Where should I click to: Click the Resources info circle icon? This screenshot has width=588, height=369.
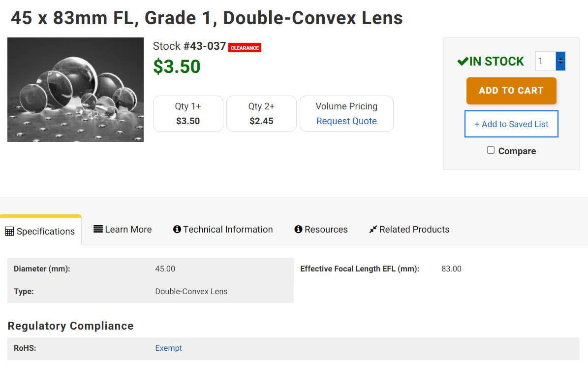[298, 230]
